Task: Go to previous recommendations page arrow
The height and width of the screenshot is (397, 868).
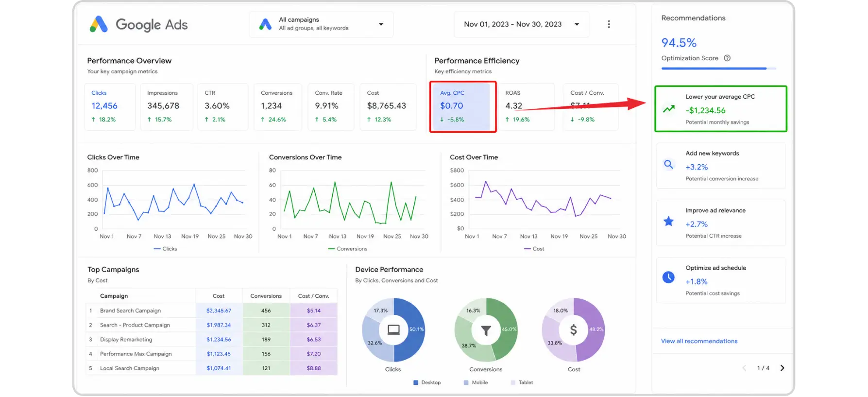Action: [x=744, y=368]
